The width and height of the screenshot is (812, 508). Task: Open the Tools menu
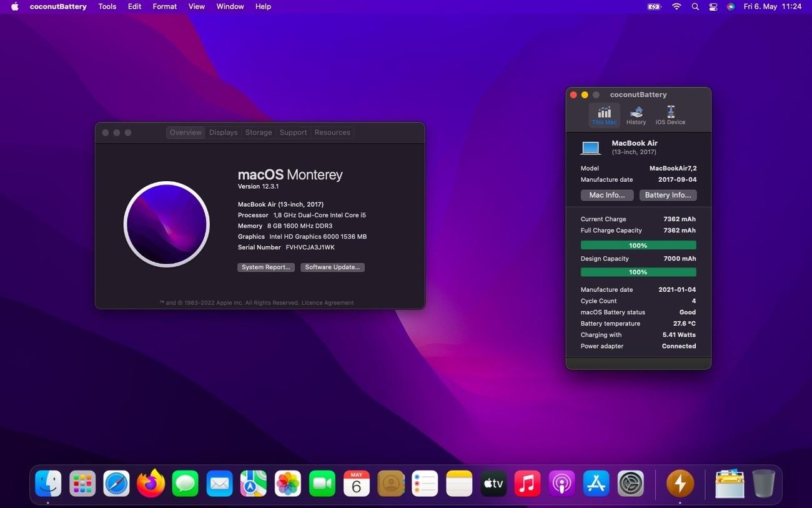point(107,6)
